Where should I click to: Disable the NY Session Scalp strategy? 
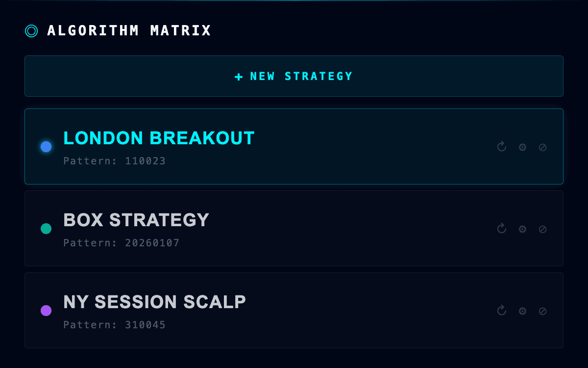pos(542,311)
